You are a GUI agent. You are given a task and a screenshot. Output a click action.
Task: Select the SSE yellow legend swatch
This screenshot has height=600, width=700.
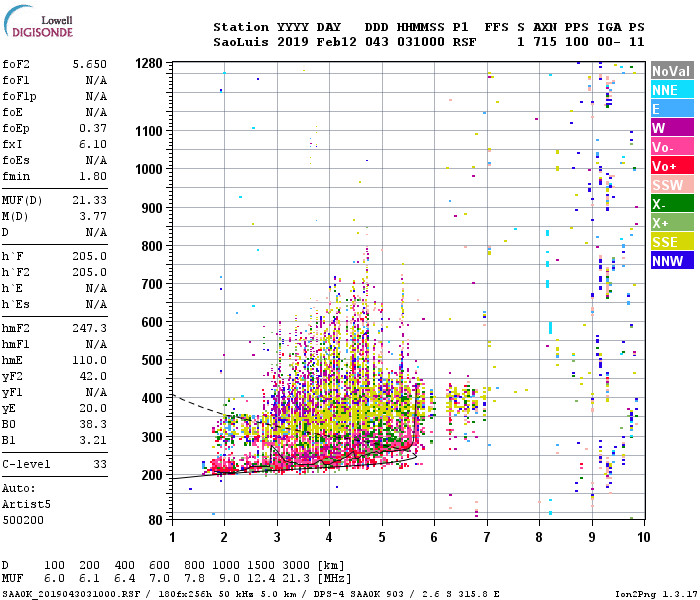pyautogui.click(x=672, y=242)
